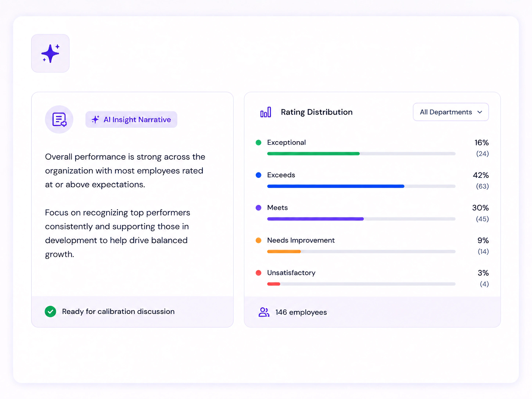
Task: Click the (14) count
Action: 483,251
